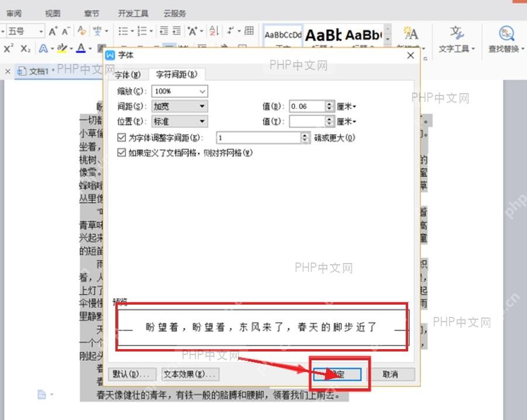Open the 缩放 scale combo box
The image size is (527, 420).
(x=180, y=91)
